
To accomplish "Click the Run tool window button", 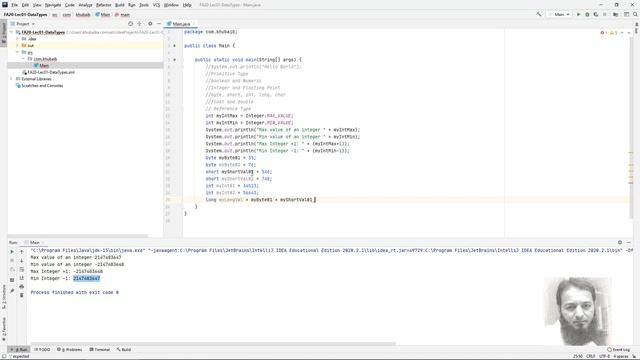I will 19,350.
